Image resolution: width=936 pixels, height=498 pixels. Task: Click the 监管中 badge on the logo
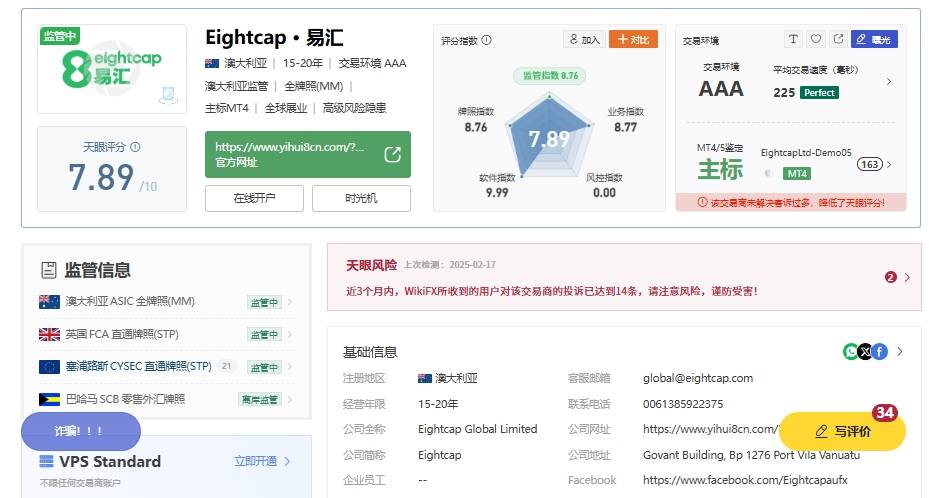coord(59,36)
